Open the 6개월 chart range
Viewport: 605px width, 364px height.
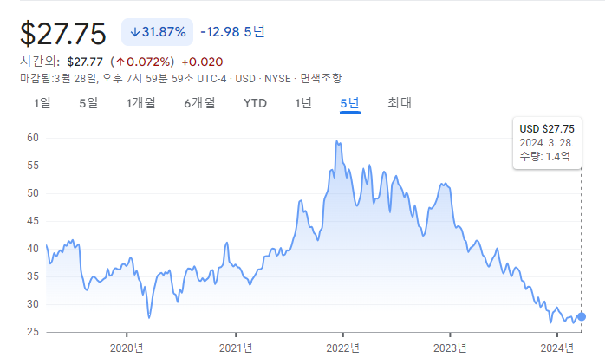(199, 103)
